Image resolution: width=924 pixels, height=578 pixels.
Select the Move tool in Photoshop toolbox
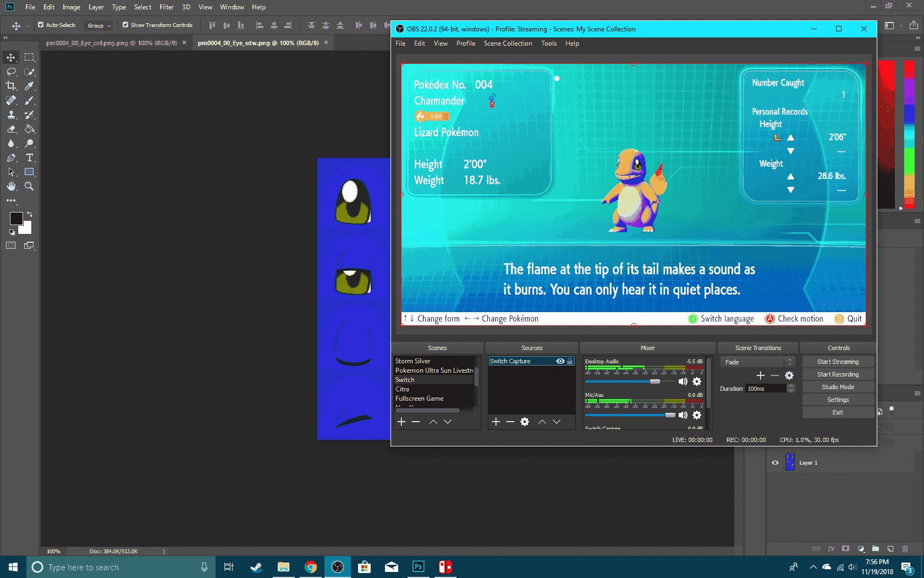point(11,57)
